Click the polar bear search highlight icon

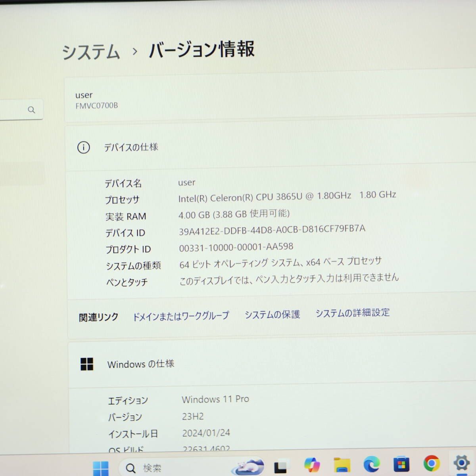(x=248, y=467)
